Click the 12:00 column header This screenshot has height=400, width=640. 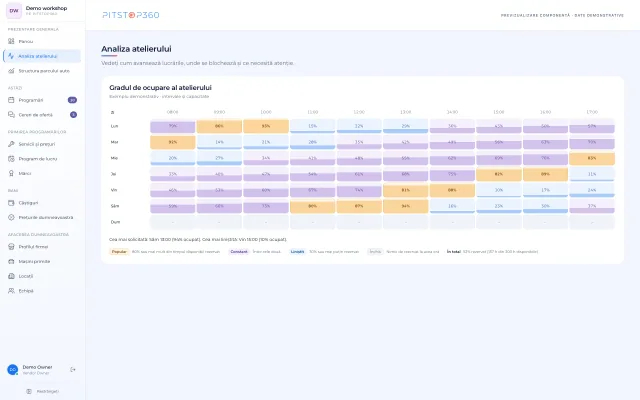coord(359,112)
